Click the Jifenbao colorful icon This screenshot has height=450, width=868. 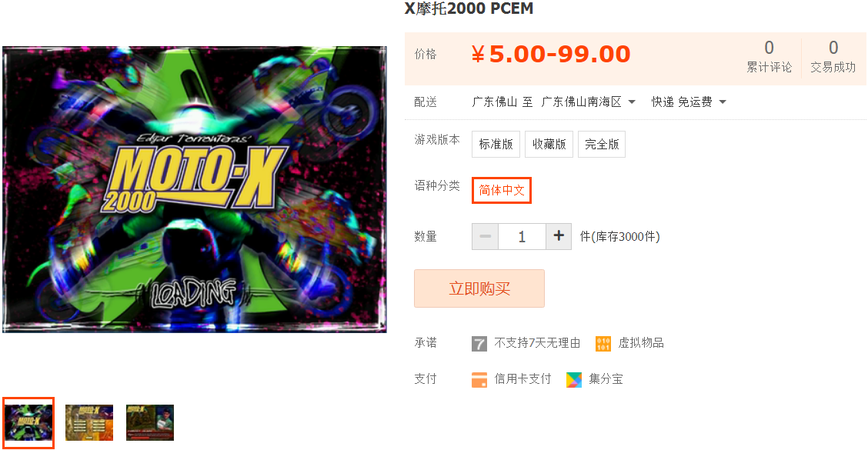[574, 380]
